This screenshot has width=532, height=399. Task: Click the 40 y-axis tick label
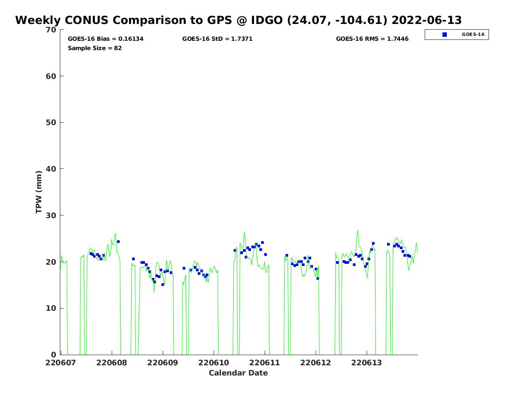[52, 169]
